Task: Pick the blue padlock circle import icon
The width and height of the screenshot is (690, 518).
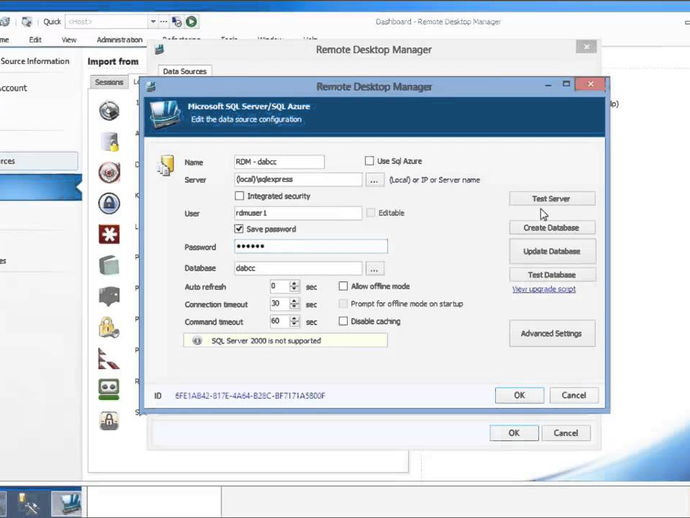Action: 109,203
